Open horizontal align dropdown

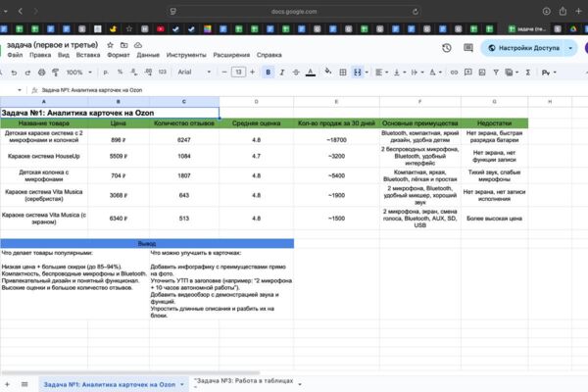point(381,72)
